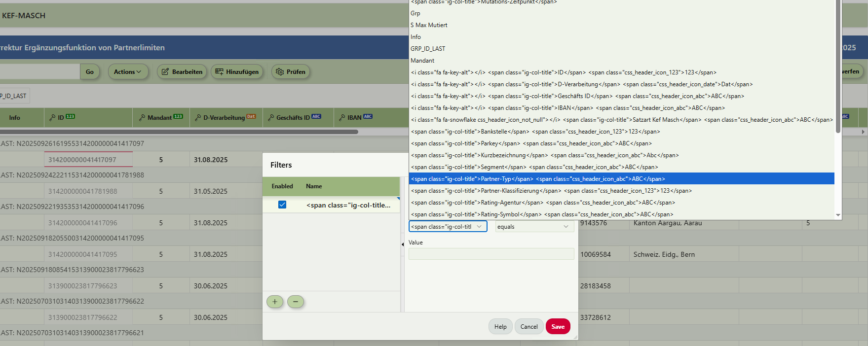
Task: Select Partner-Klassifizierung option in the list
Action: 551,191
